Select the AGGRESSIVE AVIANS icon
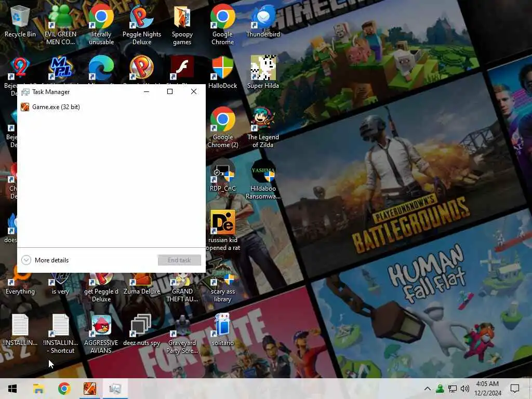Screen dimensions: 532x399 pos(101,334)
